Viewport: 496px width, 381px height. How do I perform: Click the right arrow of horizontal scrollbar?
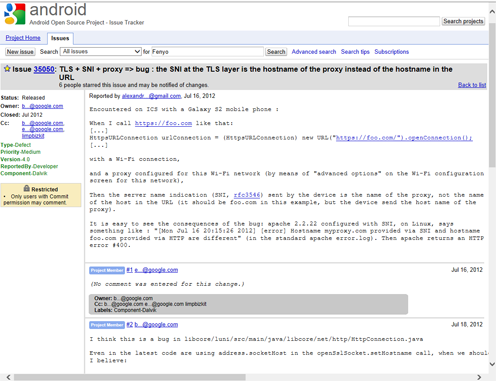479,377
